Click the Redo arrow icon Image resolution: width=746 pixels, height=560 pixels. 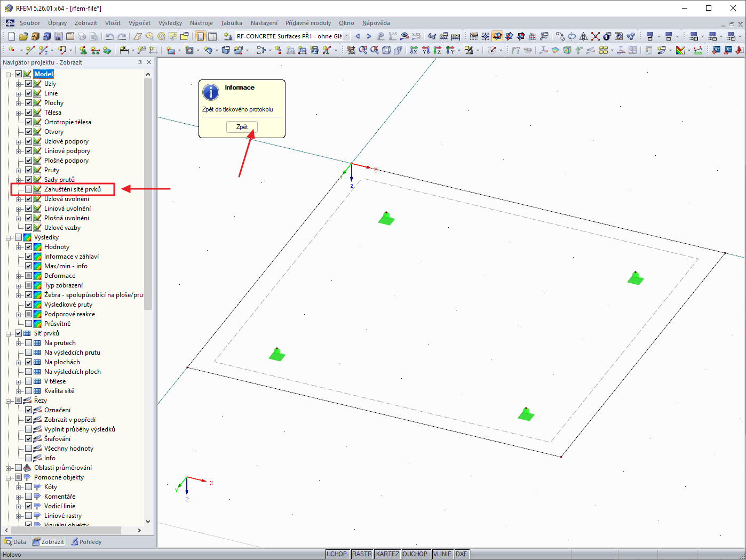[x=122, y=36]
